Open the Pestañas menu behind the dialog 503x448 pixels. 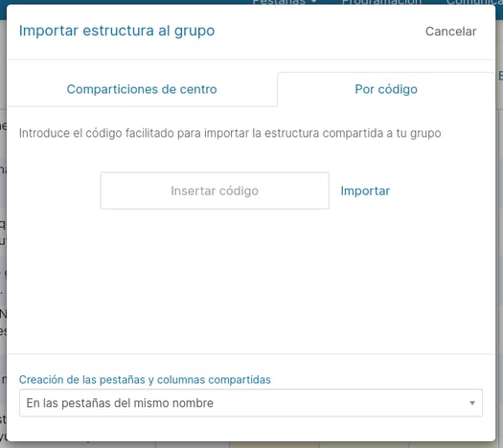coord(284,2)
